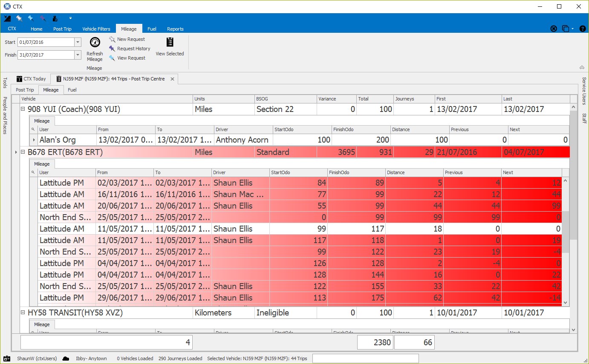Select the Anthony Acorn driver cell
The image size is (589, 364).
coord(243,140)
